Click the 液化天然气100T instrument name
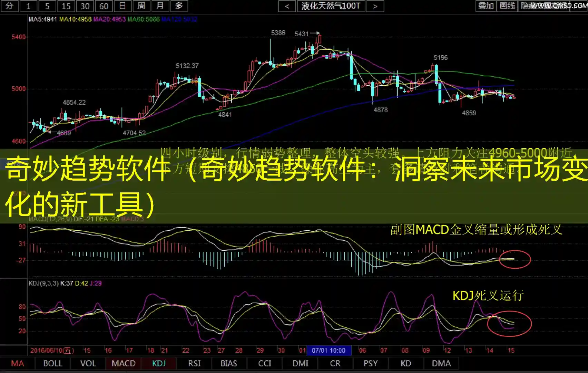The image size is (588, 373). tap(331, 6)
